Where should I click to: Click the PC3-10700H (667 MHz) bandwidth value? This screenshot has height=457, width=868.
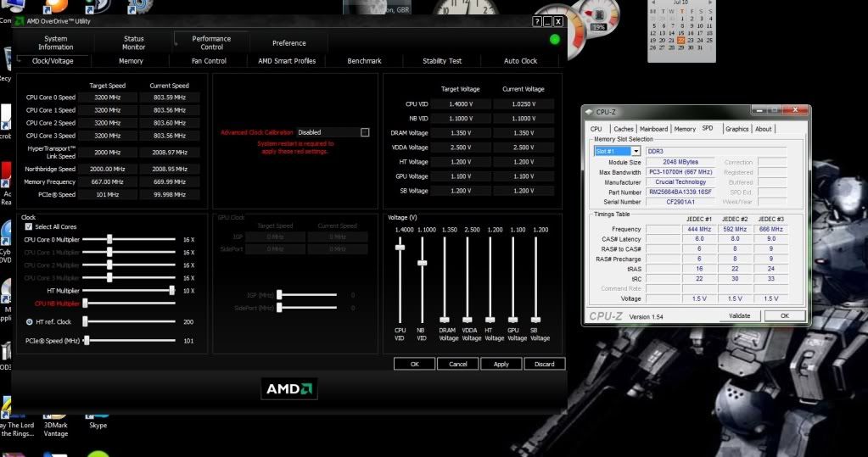coord(680,172)
